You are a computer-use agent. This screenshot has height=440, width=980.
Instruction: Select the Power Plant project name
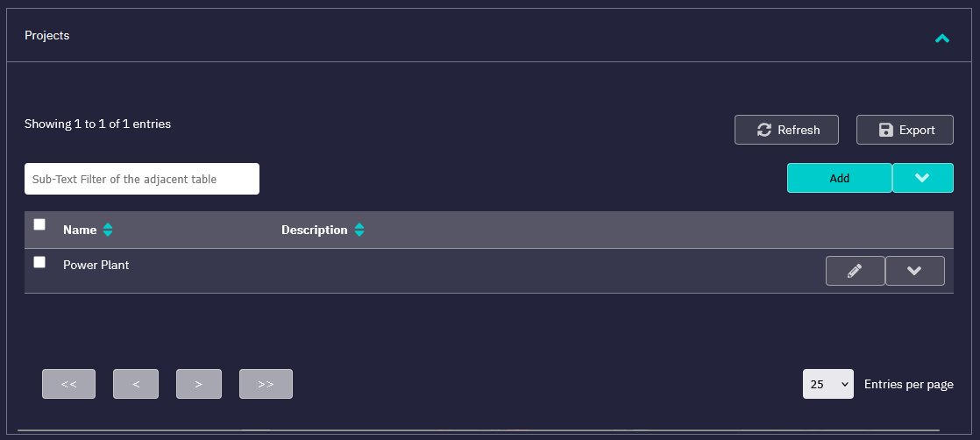tap(96, 265)
